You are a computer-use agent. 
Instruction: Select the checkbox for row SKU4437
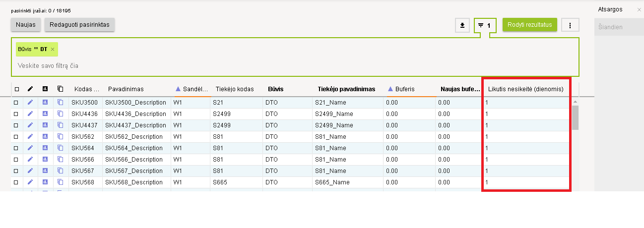[x=16, y=125]
